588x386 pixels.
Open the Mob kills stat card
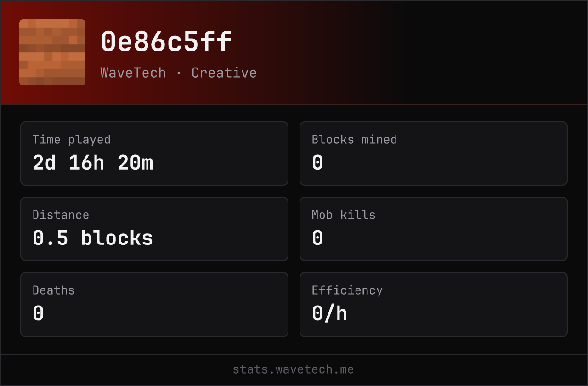pyautogui.click(x=434, y=229)
